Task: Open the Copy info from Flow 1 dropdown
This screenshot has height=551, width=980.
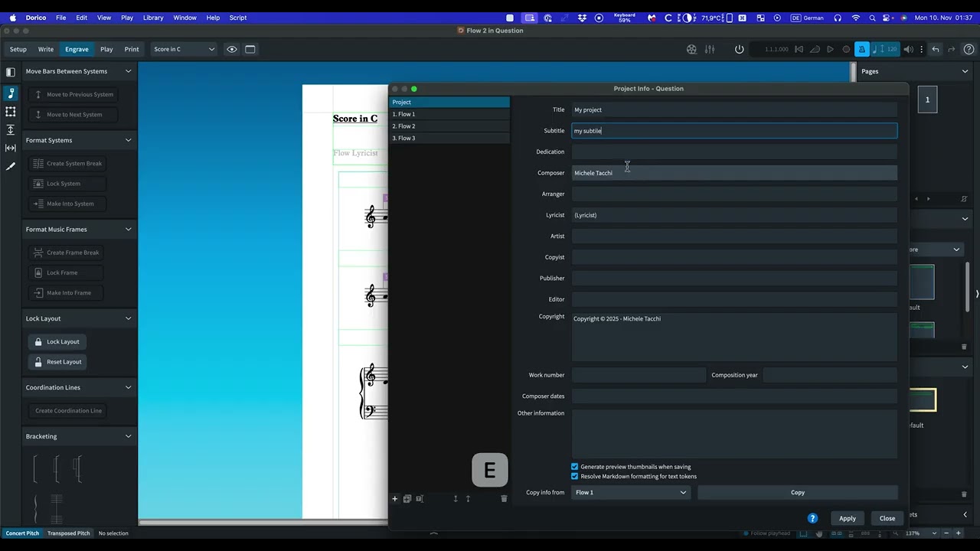Action: (x=631, y=493)
